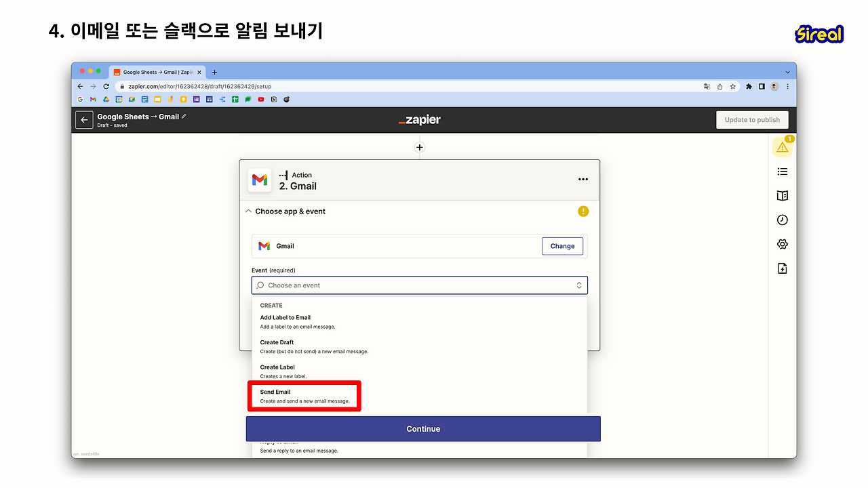The height and width of the screenshot is (488, 868).
Task: Open the Google bookmark
Action: click(x=80, y=100)
